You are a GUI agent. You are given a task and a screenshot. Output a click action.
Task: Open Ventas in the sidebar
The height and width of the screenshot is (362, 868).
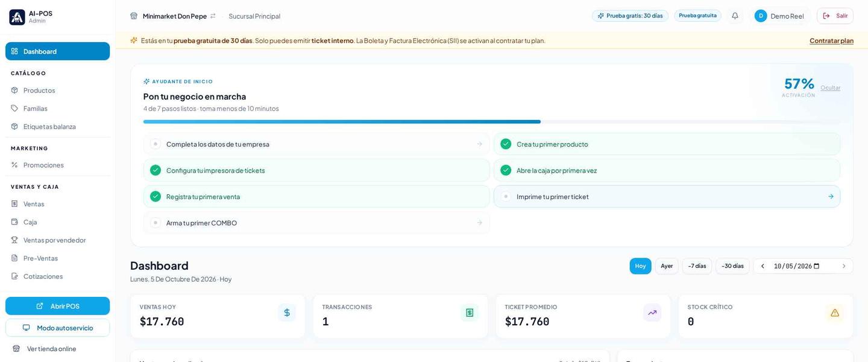pyautogui.click(x=57, y=203)
